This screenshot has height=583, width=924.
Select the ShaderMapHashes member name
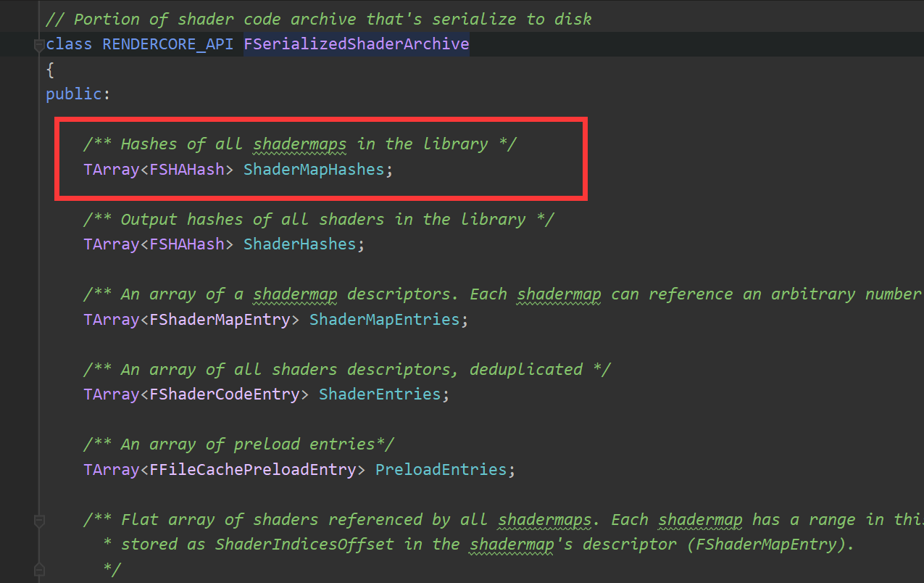(x=314, y=170)
